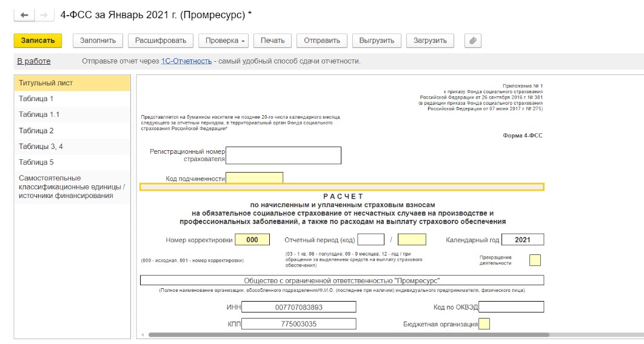Viewport: 644px width, 344px height.
Task: Open Самостоятельные классификационные единицы section
Action: 72,187
